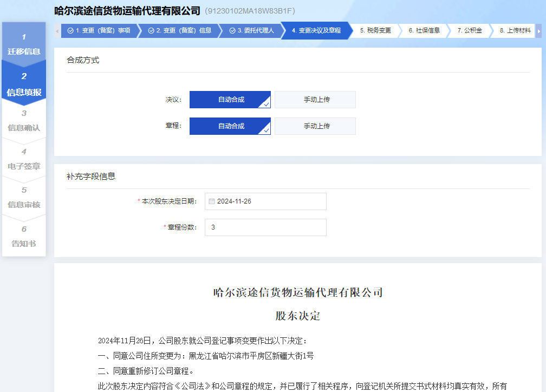546x392 pixels.
Task: Go to step 2 变更（备案）信息
Action: tap(179, 31)
